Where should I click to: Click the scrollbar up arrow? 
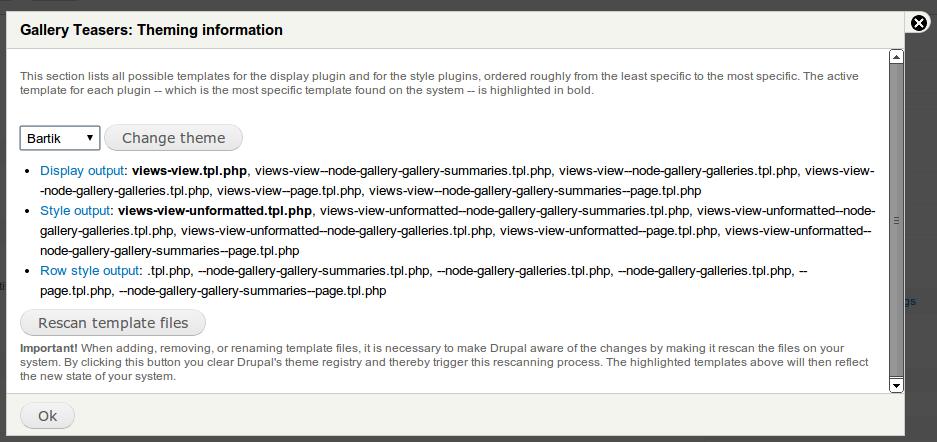(896, 57)
